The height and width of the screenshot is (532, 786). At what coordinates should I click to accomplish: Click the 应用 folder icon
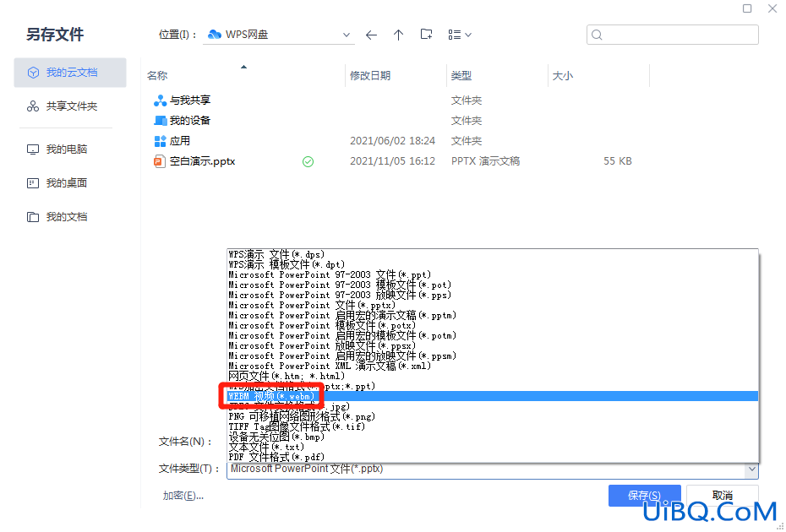160,141
